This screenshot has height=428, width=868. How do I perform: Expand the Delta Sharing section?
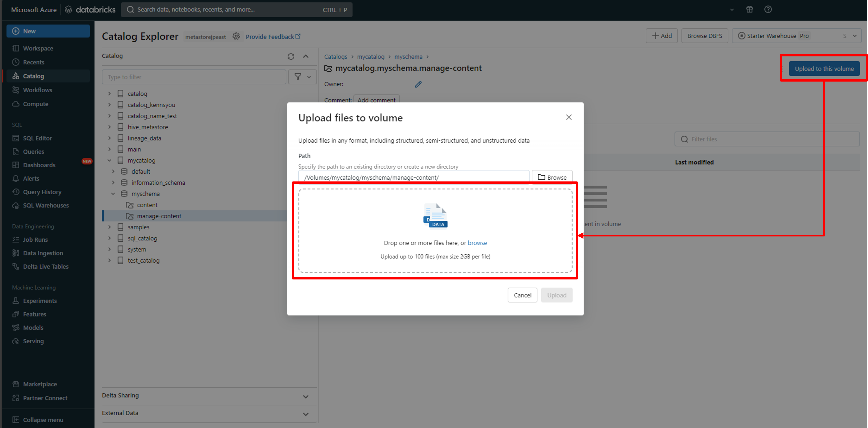coord(305,397)
